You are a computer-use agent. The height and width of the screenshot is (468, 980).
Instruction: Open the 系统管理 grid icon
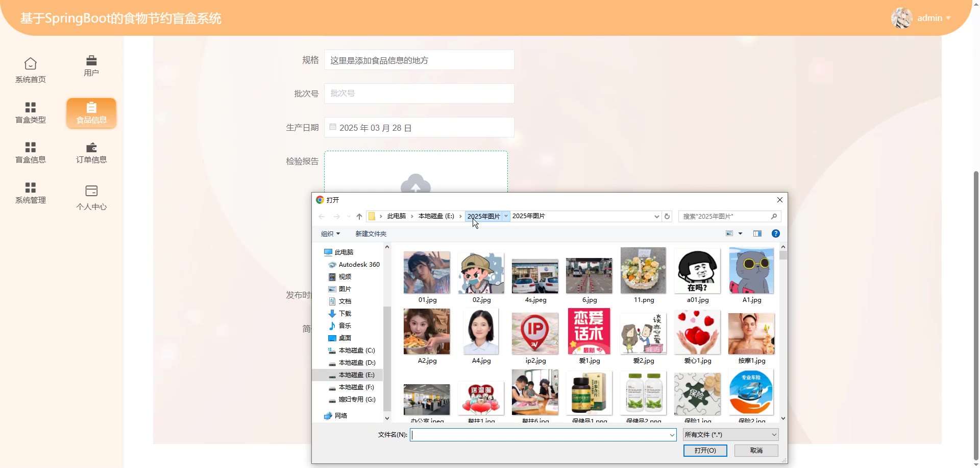31,188
